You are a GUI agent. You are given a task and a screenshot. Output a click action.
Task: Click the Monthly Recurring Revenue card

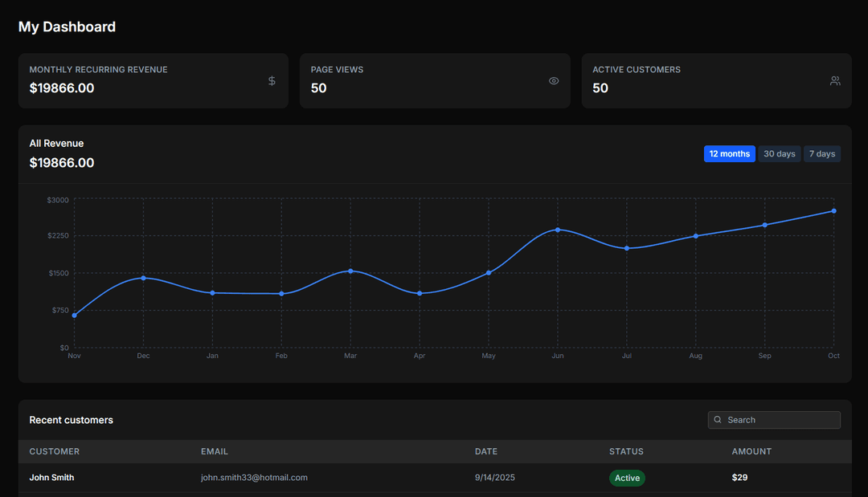pyautogui.click(x=153, y=80)
